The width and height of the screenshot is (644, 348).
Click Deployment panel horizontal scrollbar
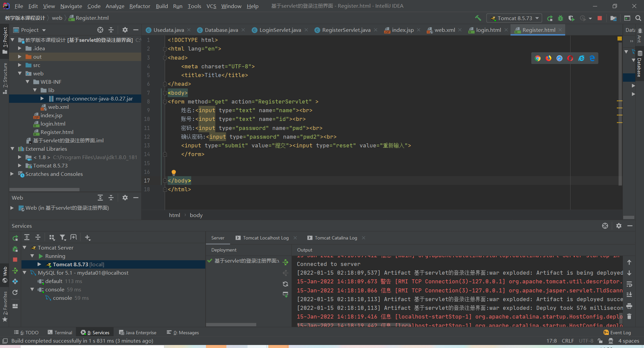click(x=231, y=325)
